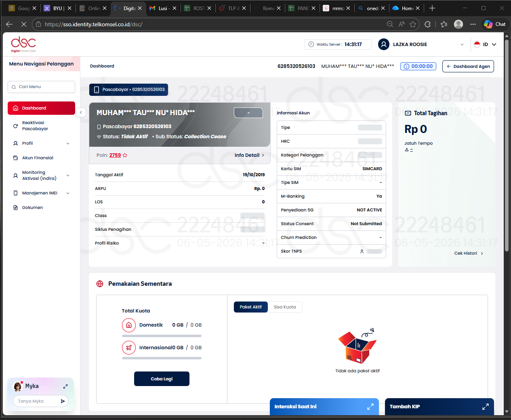Viewport: 511px width, 420px height.
Task: Click the Manajemen IMEI phone icon
Action: [x=15, y=193]
